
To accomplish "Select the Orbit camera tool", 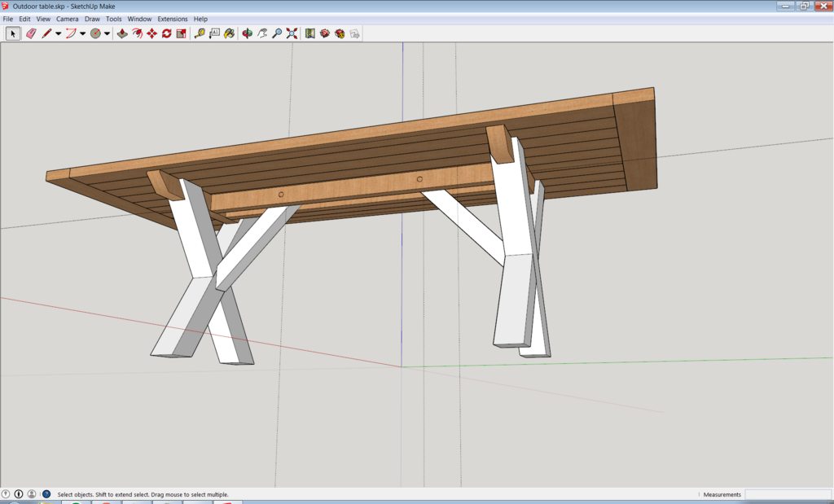I will (x=248, y=33).
